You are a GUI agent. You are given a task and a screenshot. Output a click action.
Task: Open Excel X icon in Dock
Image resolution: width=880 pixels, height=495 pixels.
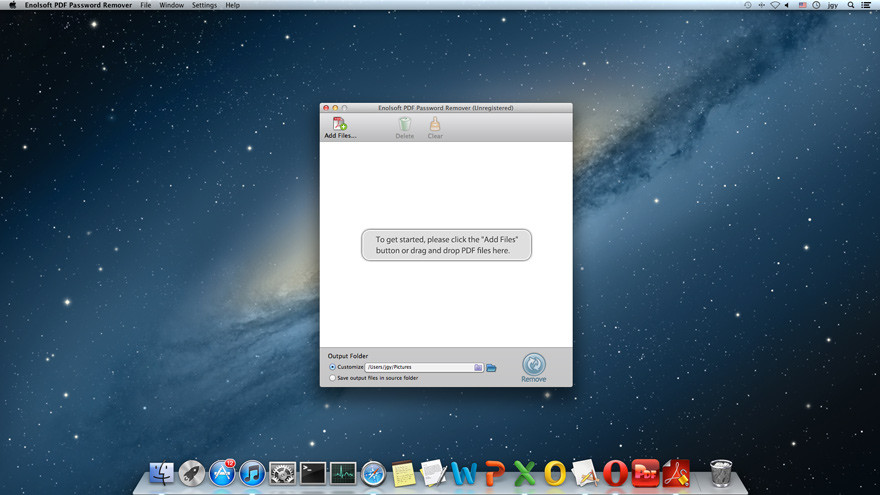coord(525,474)
